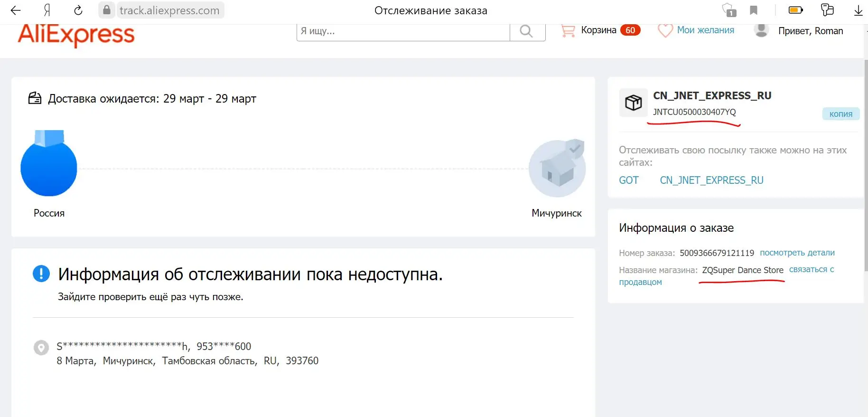Click the battery saver icon
This screenshot has width=868, height=417.
tap(795, 10)
